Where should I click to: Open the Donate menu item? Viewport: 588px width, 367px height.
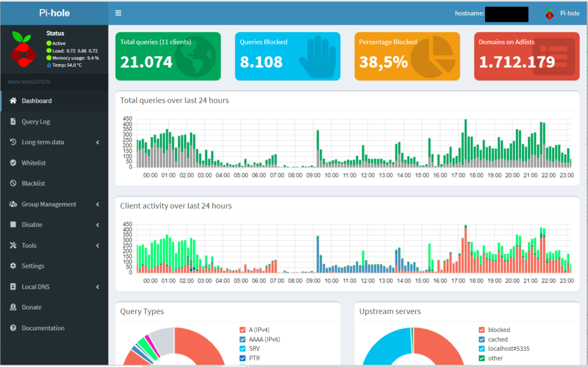tap(55, 307)
